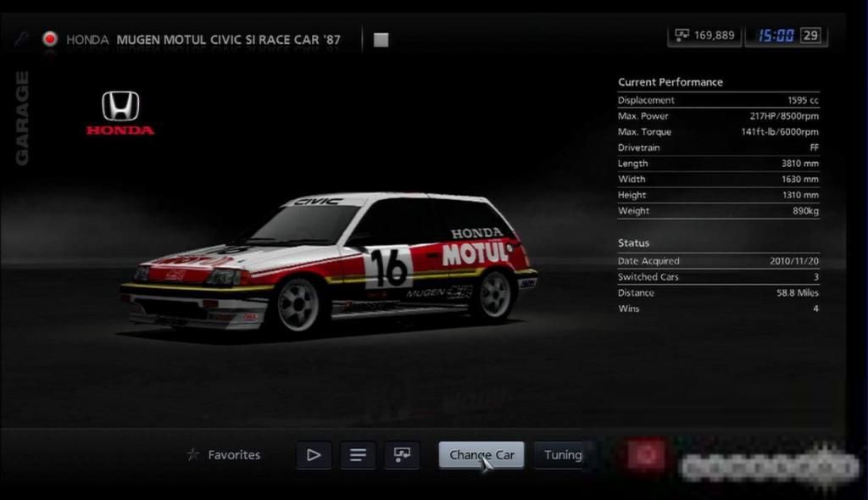Click the gray square icon beside car name
This screenshot has width=868, height=500.
381,40
